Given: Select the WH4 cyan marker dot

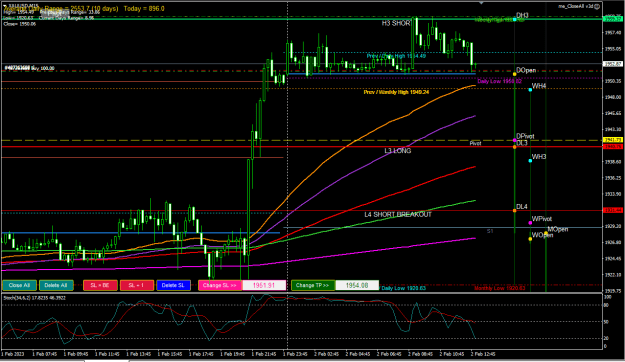Looking at the screenshot, I should 530,90.
